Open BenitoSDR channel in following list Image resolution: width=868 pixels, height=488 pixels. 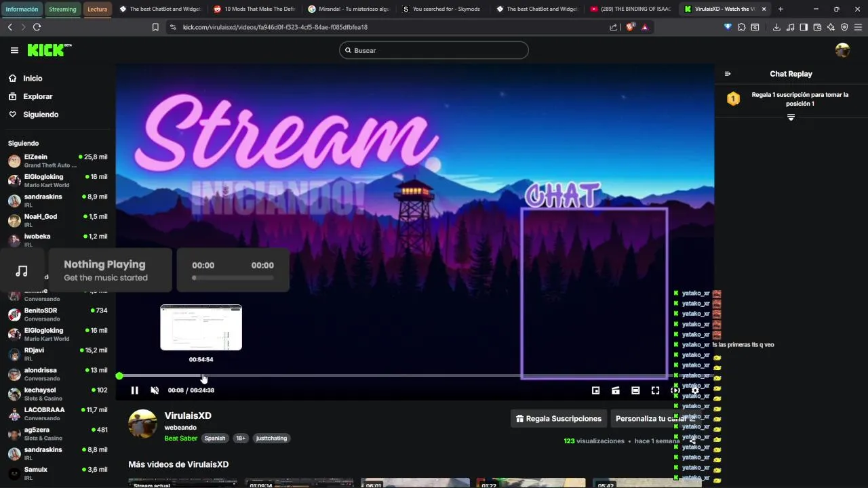[x=58, y=314]
